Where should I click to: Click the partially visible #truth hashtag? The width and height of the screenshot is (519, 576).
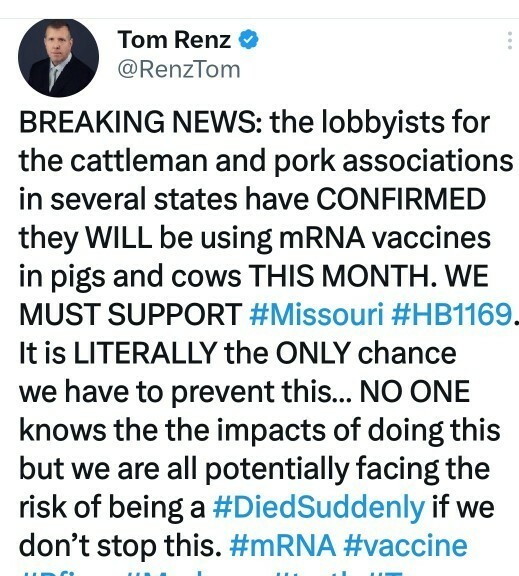(318, 573)
